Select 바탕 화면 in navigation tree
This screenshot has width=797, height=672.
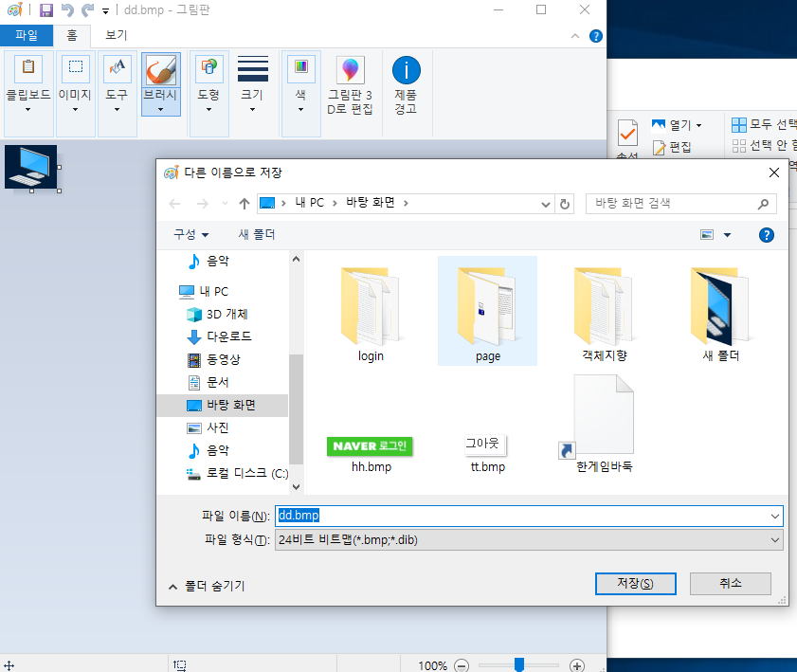point(223,405)
